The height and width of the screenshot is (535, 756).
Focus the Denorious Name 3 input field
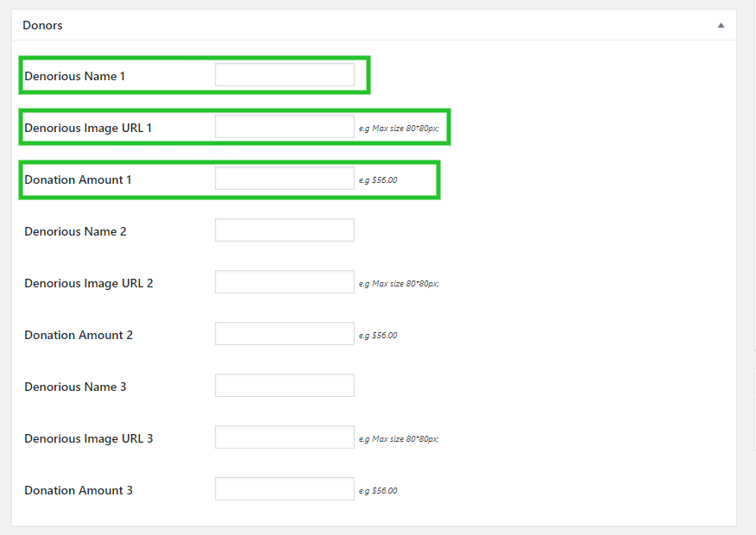(285, 386)
